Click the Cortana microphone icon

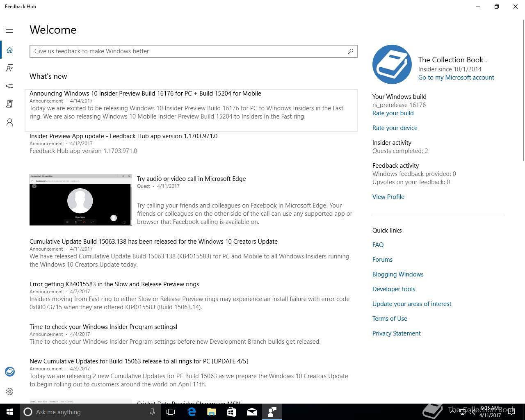pos(152,412)
